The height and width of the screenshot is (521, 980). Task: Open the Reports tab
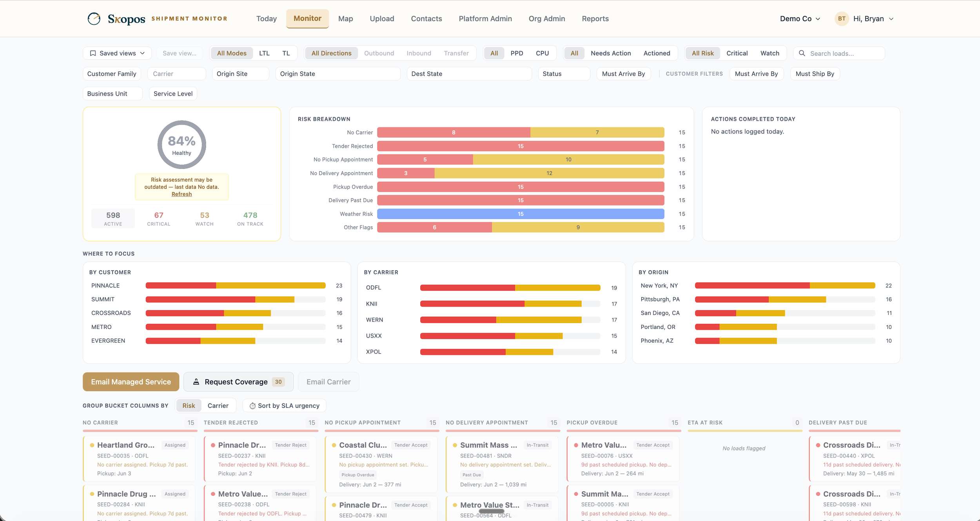pos(595,18)
